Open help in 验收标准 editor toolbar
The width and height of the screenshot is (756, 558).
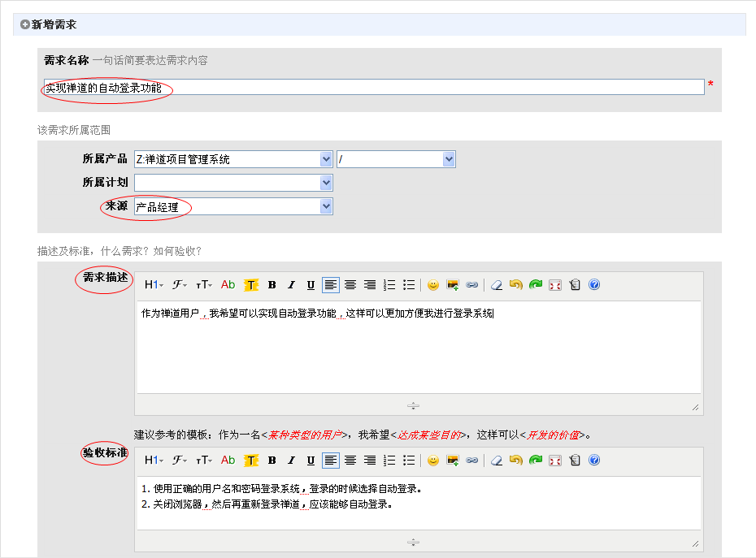click(594, 461)
